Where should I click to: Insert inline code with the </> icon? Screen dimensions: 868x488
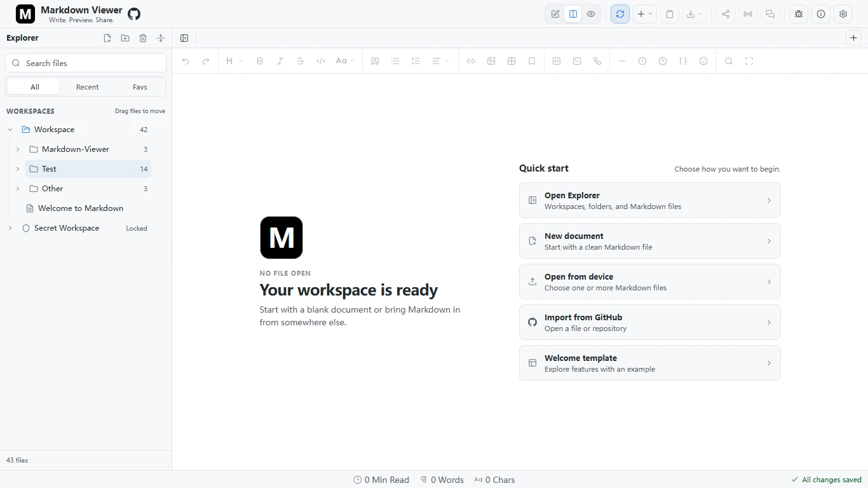point(321,61)
